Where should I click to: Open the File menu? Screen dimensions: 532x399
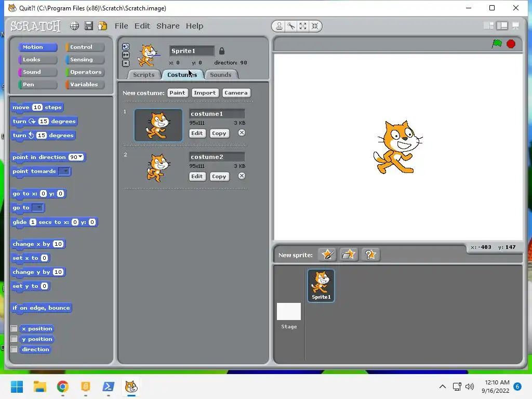click(x=121, y=26)
